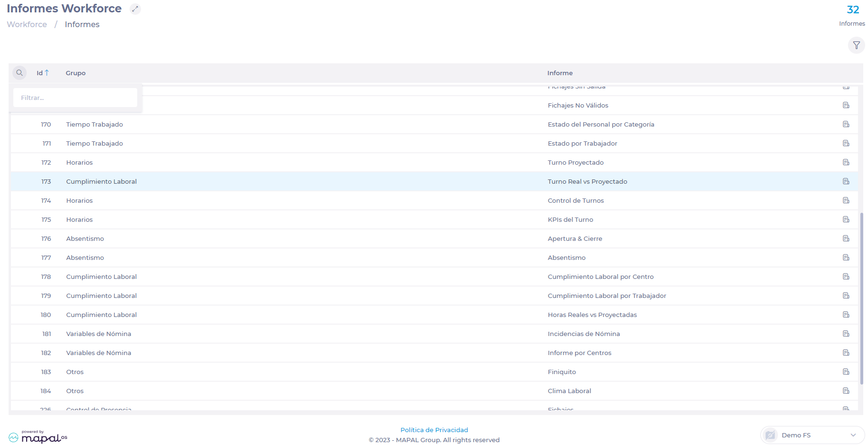Select 'KPIs del Turno' report name
This screenshot has height=445, width=868.
(570, 219)
